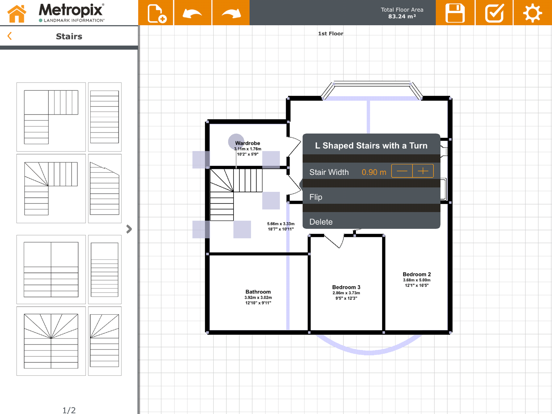Click the 1/2 page indicator

click(x=69, y=410)
